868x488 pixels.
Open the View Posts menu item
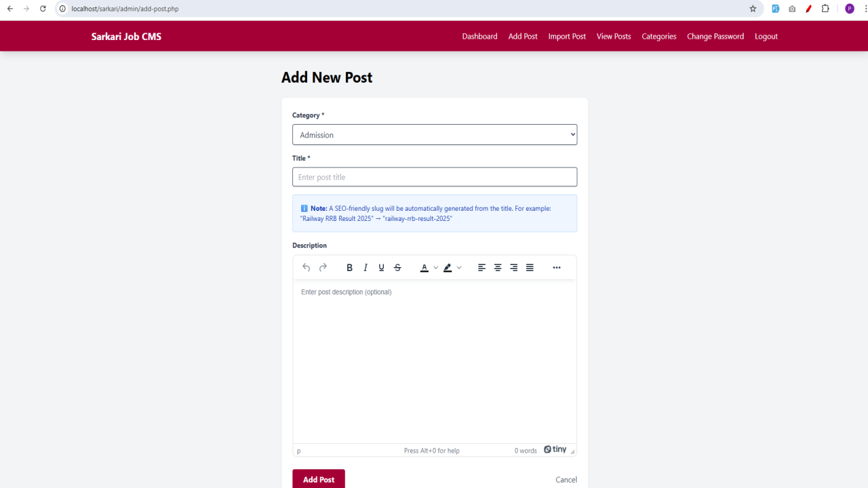point(614,37)
